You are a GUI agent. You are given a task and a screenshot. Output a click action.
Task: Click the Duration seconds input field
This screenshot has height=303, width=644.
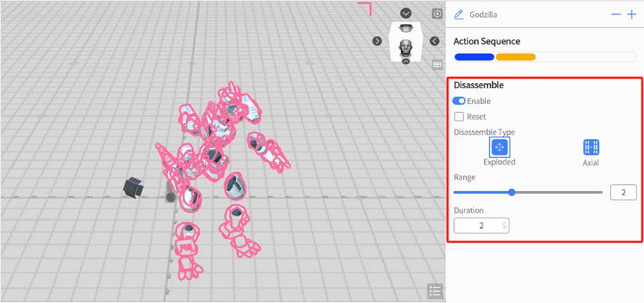point(481,225)
